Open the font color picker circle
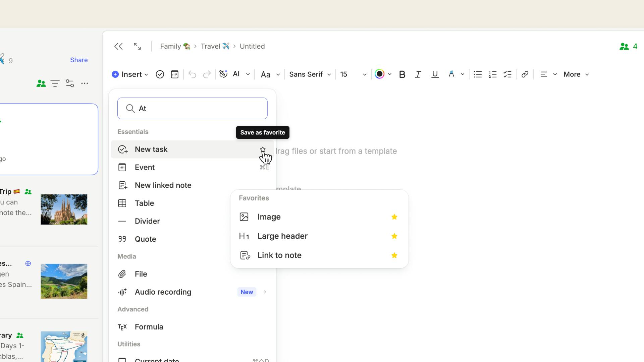644x362 pixels. click(379, 74)
